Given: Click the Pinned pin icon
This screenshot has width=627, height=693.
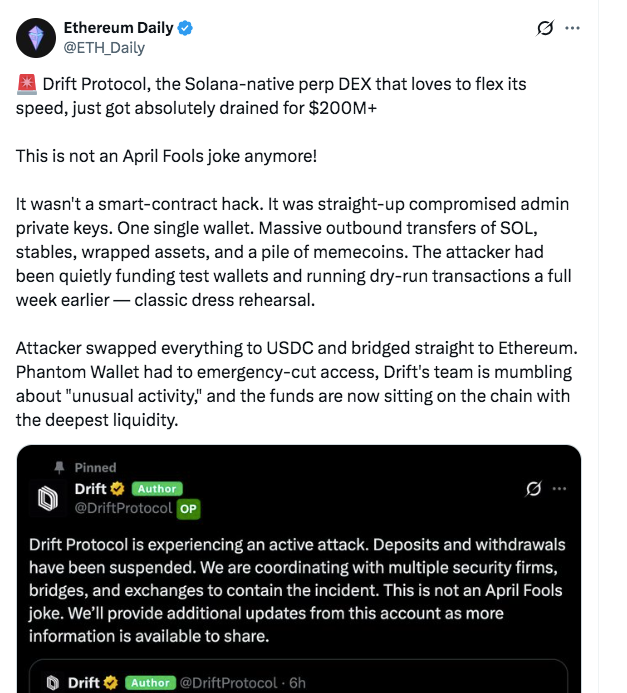Looking at the screenshot, I should (60, 467).
